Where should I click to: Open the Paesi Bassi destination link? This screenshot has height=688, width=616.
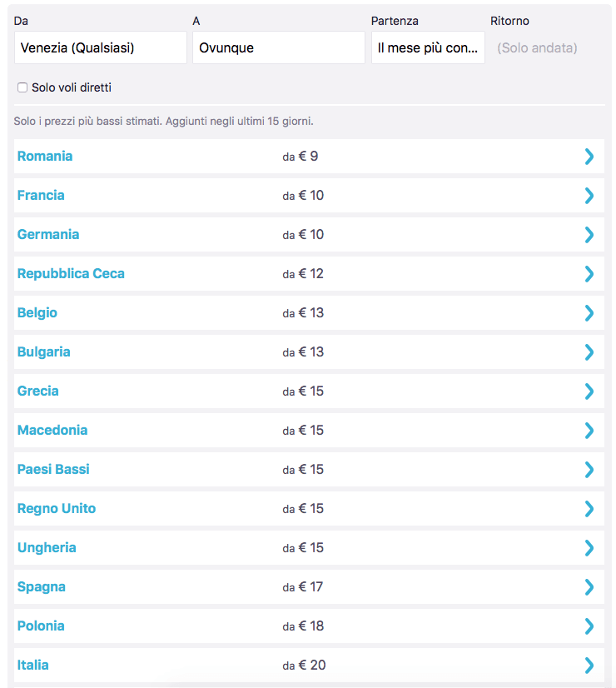point(53,470)
